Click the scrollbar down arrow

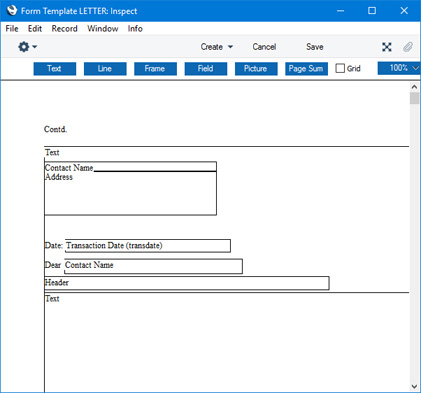click(x=414, y=387)
